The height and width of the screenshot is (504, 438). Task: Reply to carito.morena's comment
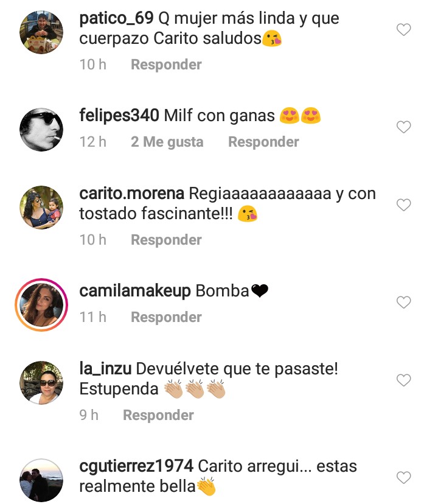tap(166, 240)
